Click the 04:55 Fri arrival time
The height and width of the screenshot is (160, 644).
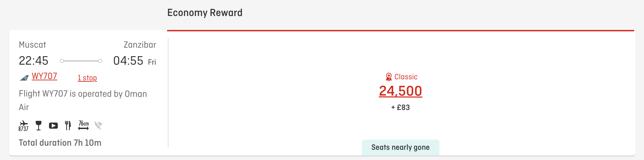click(x=135, y=61)
